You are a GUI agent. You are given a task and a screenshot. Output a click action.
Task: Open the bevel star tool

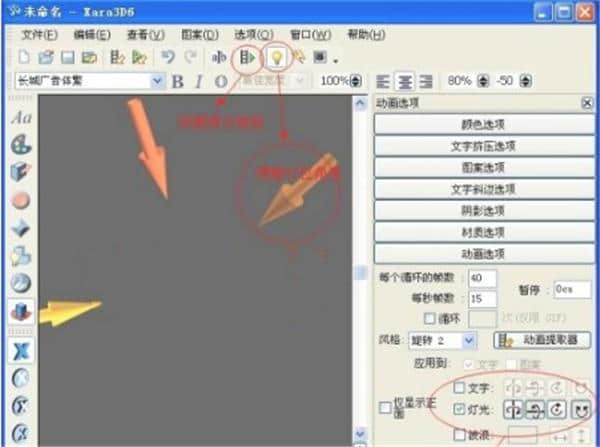coord(21,228)
